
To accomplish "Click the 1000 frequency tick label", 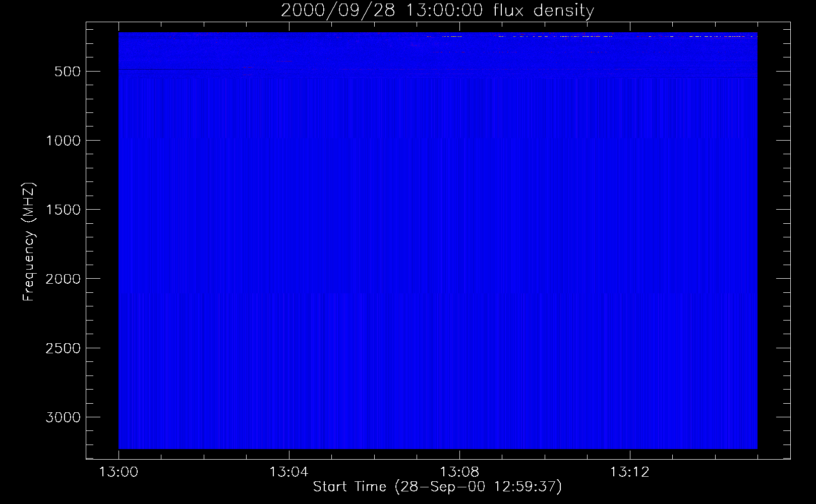I will click(x=63, y=141).
